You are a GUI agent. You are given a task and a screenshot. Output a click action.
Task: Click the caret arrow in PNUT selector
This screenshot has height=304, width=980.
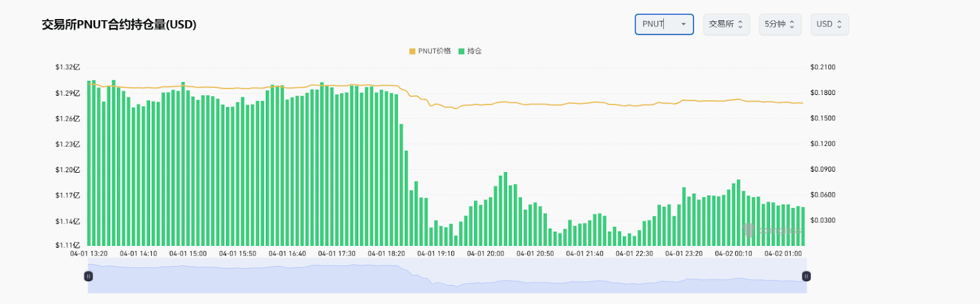[x=684, y=25]
